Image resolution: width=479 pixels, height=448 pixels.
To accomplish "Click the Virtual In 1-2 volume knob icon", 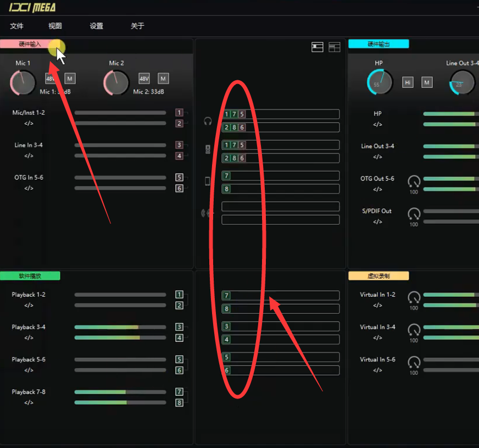I will coord(414,297).
